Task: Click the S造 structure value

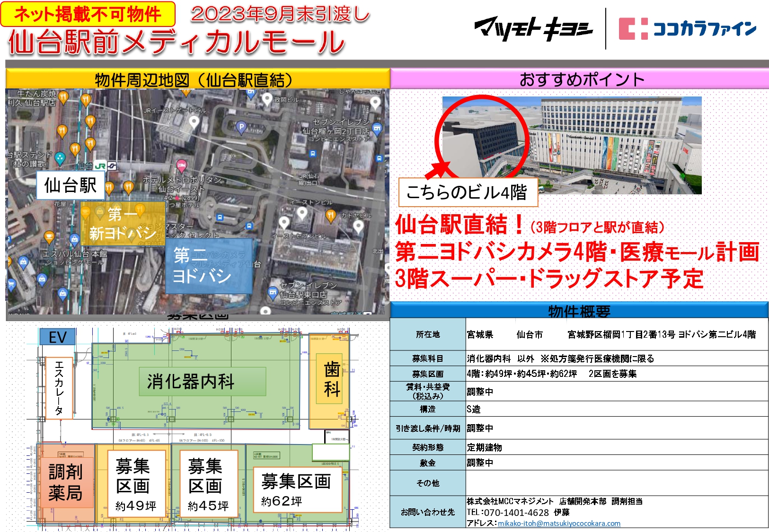Action: click(474, 409)
